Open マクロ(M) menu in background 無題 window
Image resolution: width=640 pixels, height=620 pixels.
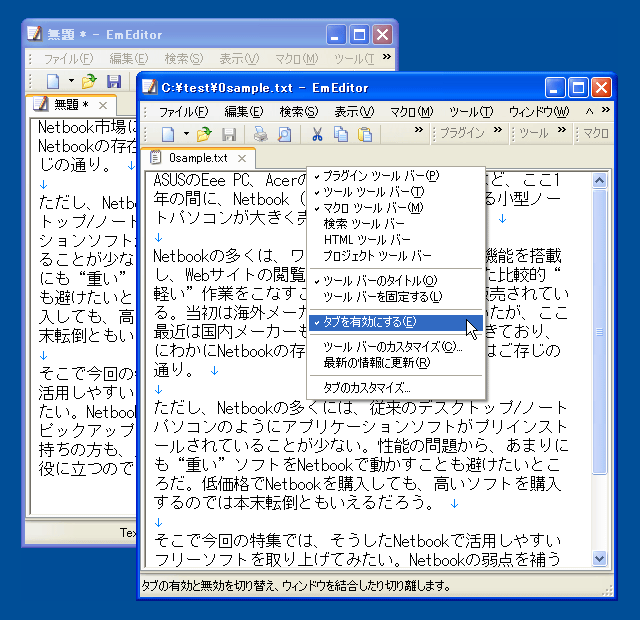296,59
